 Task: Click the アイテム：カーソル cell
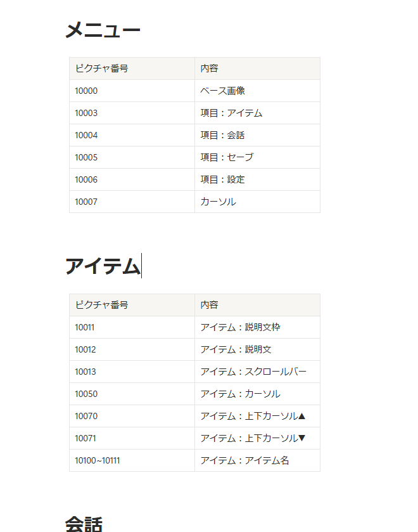pyautogui.click(x=257, y=394)
